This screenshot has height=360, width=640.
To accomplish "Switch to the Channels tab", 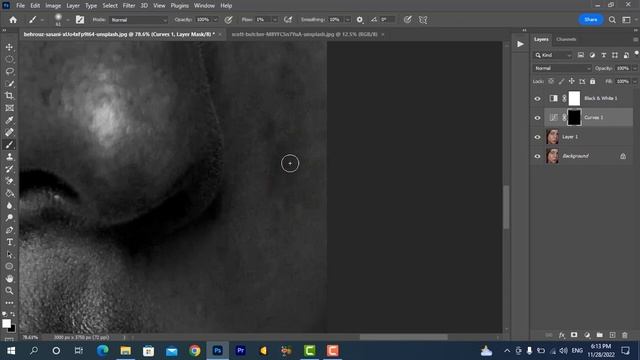I will pos(566,39).
